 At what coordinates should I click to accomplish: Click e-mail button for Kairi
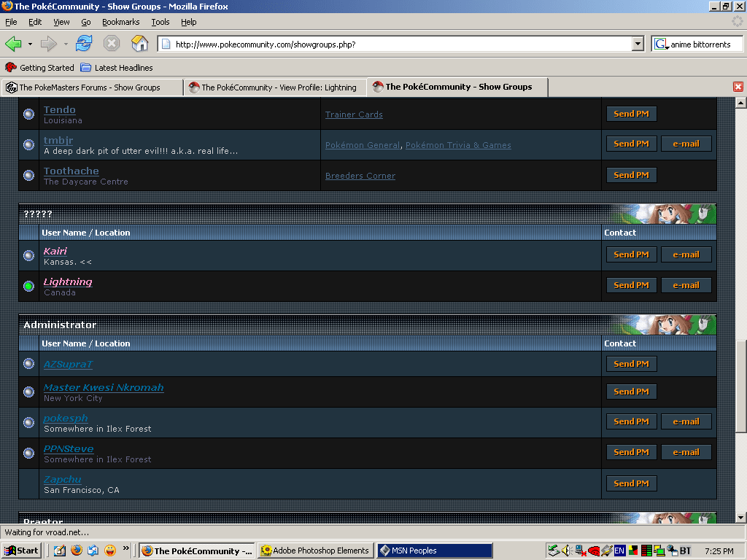[x=686, y=254]
